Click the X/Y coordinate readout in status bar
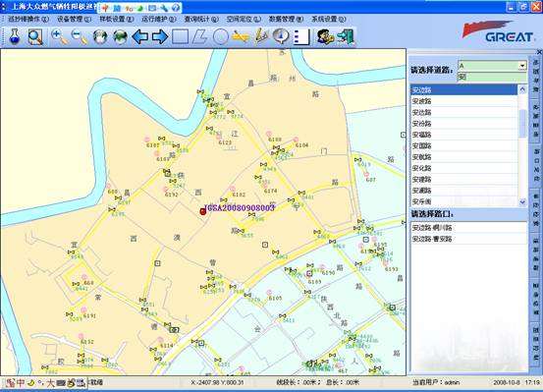The image size is (543, 392). point(217,382)
